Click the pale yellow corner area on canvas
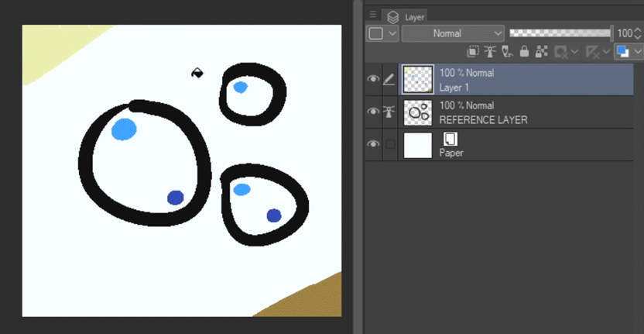This screenshot has height=334, width=644. point(53,47)
